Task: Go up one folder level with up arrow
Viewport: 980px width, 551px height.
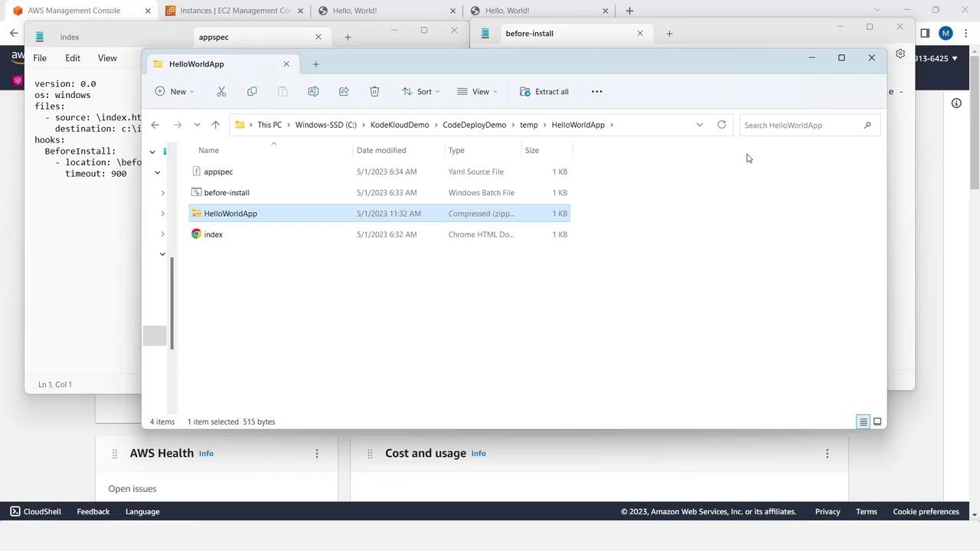Action: [x=215, y=125]
